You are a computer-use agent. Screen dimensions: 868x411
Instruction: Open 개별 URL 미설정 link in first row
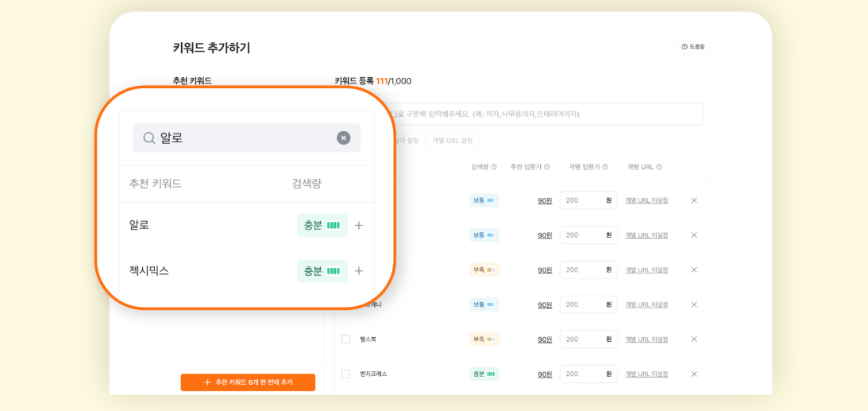point(646,200)
